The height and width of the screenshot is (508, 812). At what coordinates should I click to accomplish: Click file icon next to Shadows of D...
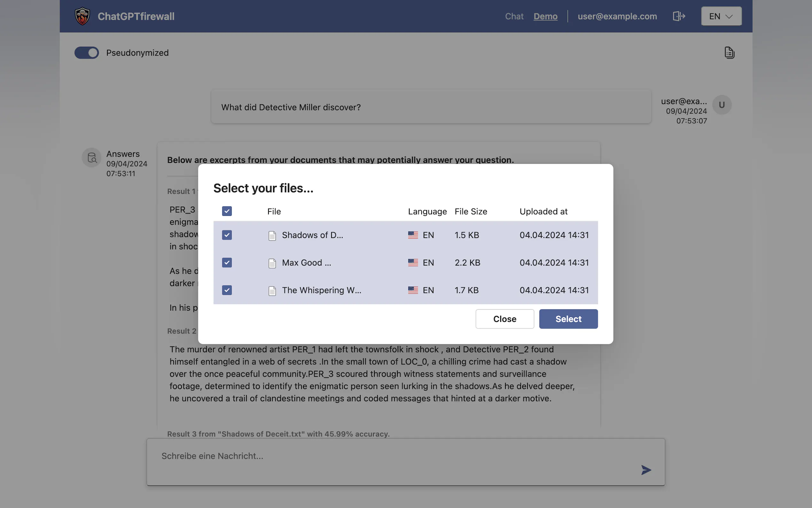click(x=272, y=235)
